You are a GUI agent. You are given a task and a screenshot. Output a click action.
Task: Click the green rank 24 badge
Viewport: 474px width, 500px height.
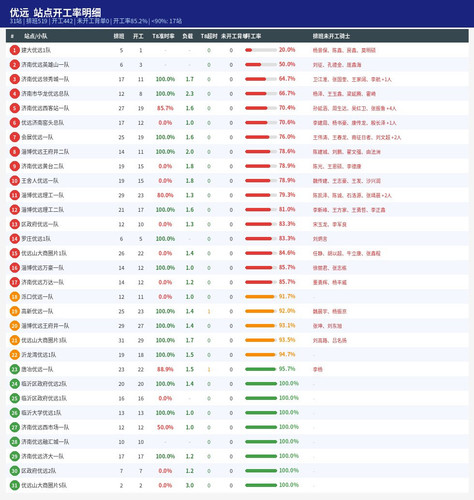tap(14, 384)
